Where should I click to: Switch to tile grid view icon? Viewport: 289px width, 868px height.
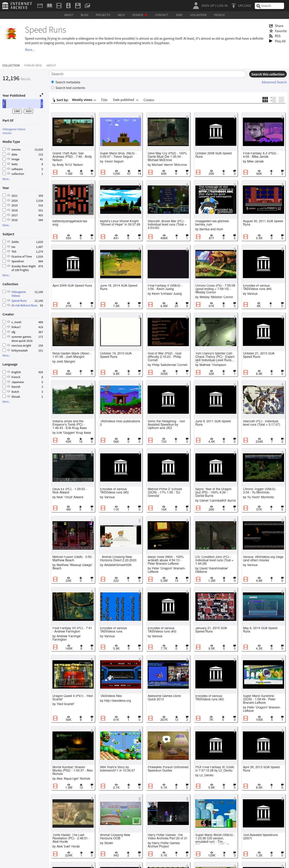tap(265, 100)
